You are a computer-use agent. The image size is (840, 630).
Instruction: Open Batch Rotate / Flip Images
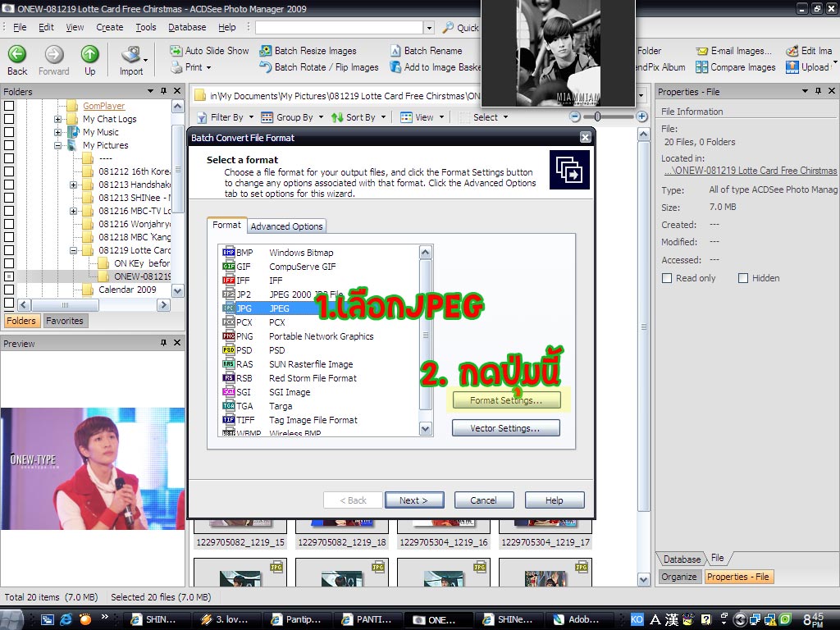319,67
